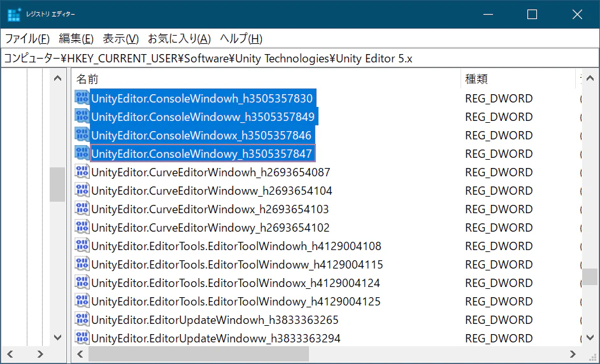Select UnityEditor.CurveEditorWindowh_h2693654087 value name
This screenshot has height=364, width=600.
tap(210, 172)
